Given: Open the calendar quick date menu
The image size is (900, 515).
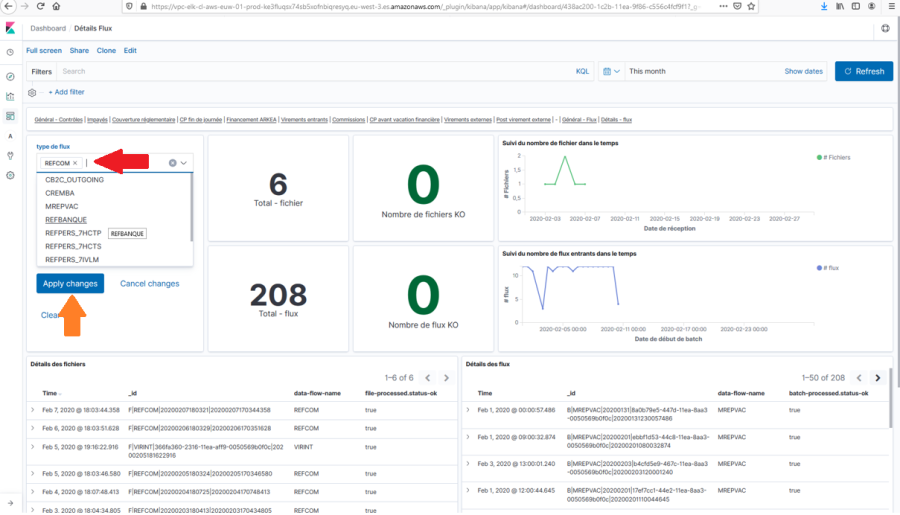Looking at the screenshot, I should [611, 72].
